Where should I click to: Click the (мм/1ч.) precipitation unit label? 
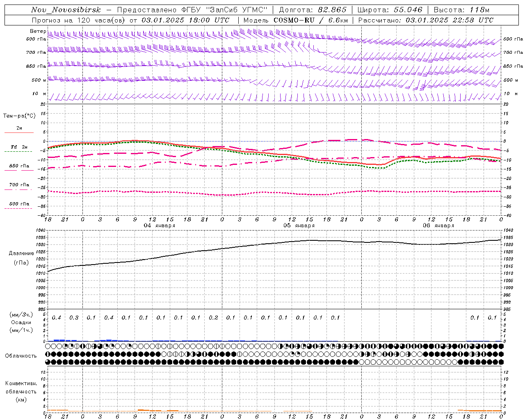point(21,330)
